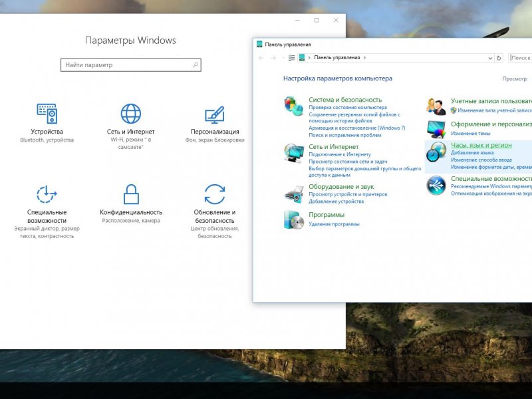532x399 pixels.
Task: Open Удаление программы link
Action: tap(334, 224)
